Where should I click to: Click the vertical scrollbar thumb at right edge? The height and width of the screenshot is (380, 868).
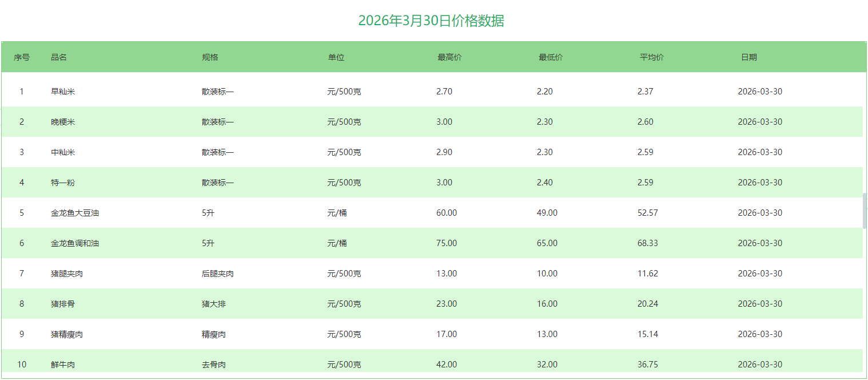(865, 211)
